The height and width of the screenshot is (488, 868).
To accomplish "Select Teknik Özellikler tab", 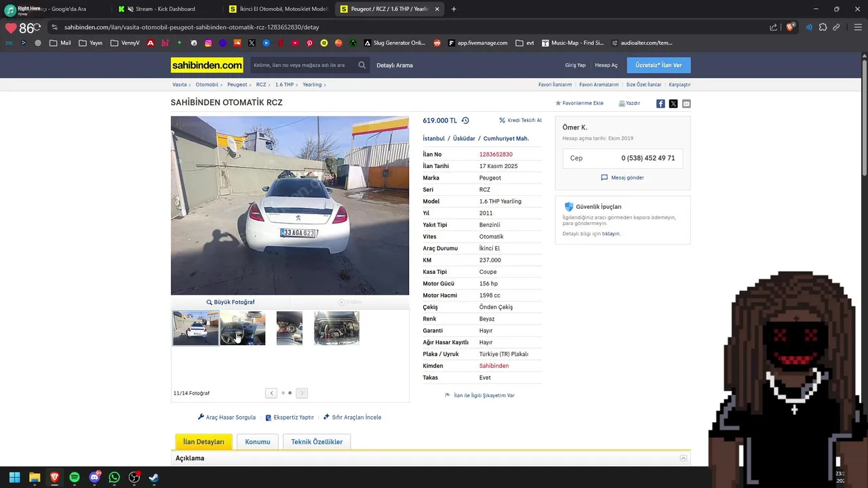I will tap(317, 442).
